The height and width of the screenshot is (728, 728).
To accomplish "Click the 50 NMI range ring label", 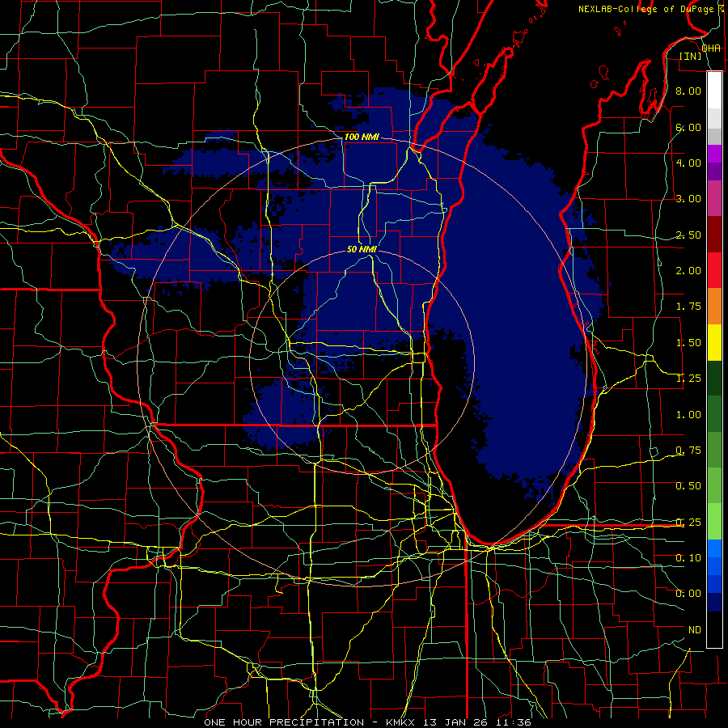I will click(x=362, y=249).
